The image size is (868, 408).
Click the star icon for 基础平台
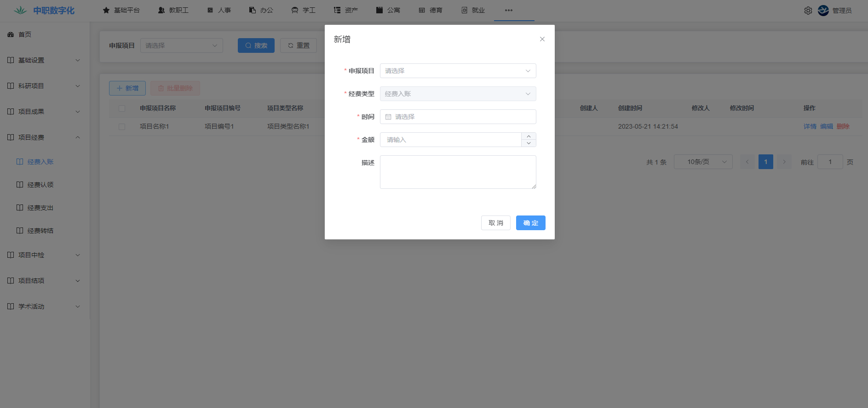coord(106,10)
